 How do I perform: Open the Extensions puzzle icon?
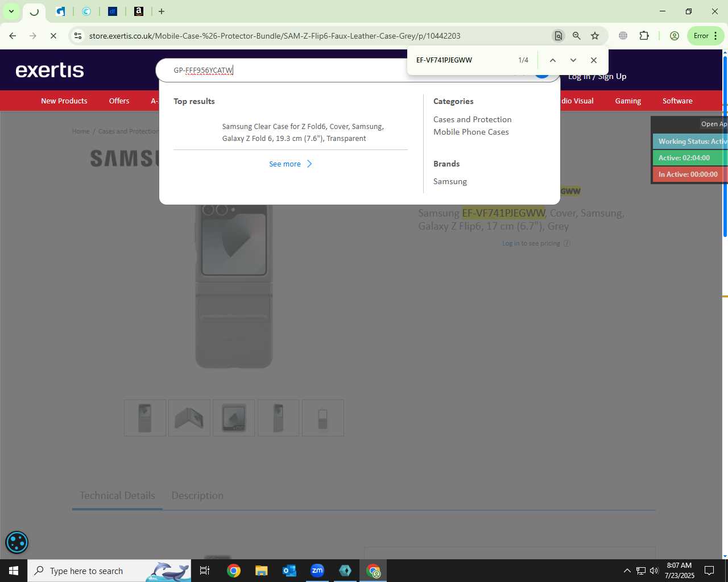point(644,36)
